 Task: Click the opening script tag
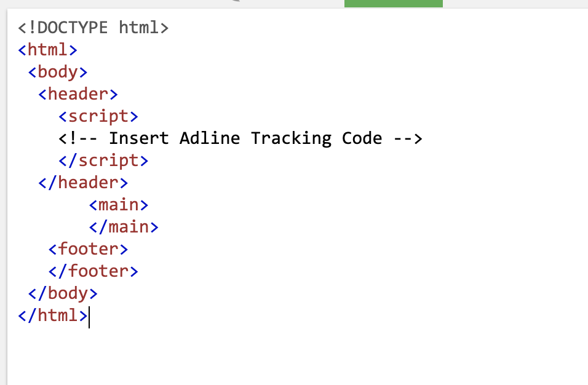point(98,116)
